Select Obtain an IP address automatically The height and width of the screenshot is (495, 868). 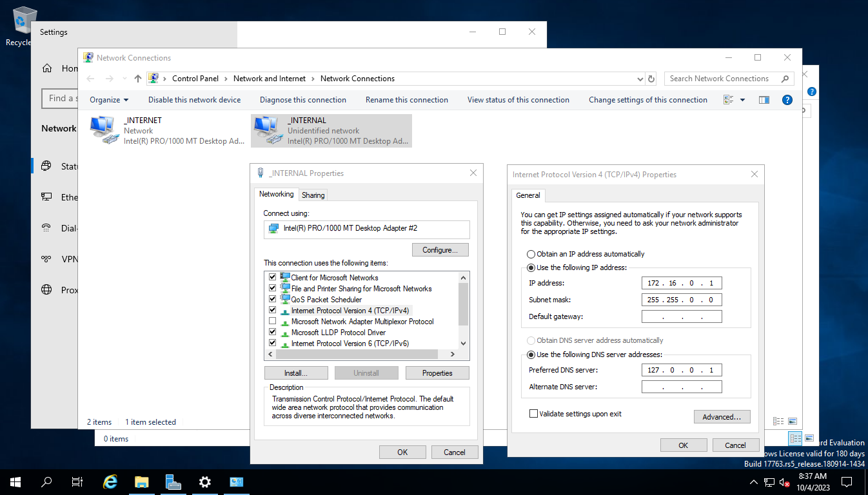point(531,253)
